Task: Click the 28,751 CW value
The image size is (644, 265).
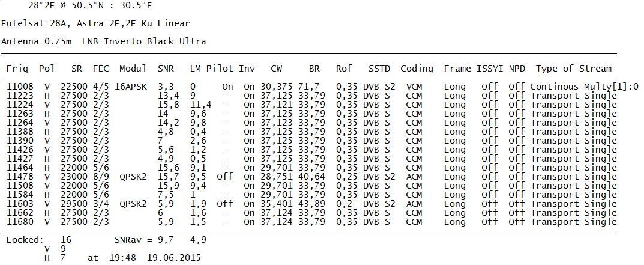Action: click(x=277, y=177)
